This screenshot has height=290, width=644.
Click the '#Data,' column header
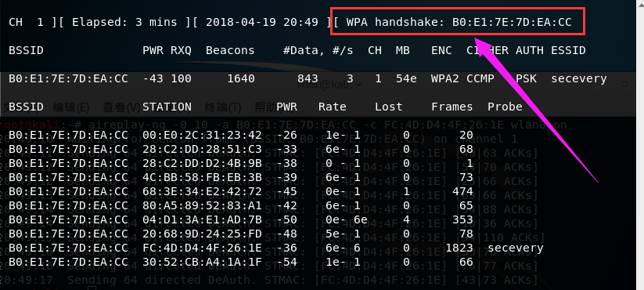point(304,51)
